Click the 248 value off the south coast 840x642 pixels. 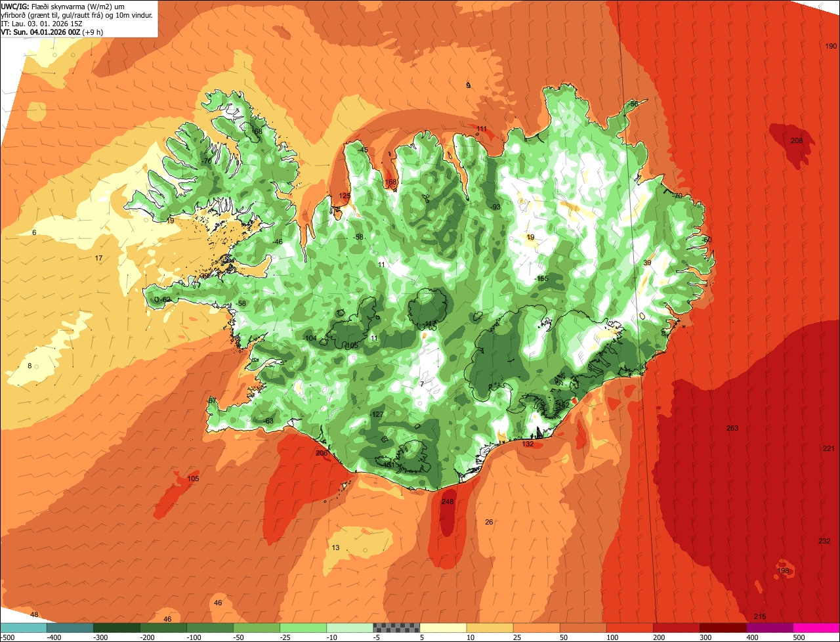pos(448,502)
